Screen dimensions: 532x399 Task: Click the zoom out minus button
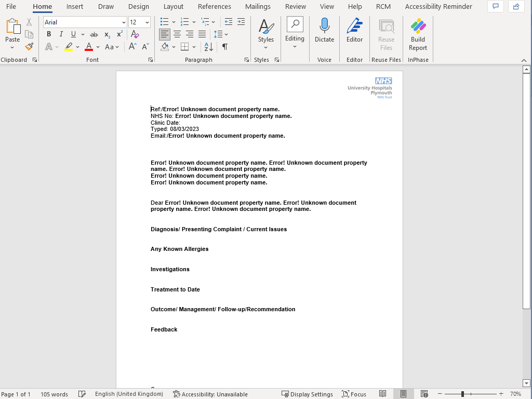(440, 394)
